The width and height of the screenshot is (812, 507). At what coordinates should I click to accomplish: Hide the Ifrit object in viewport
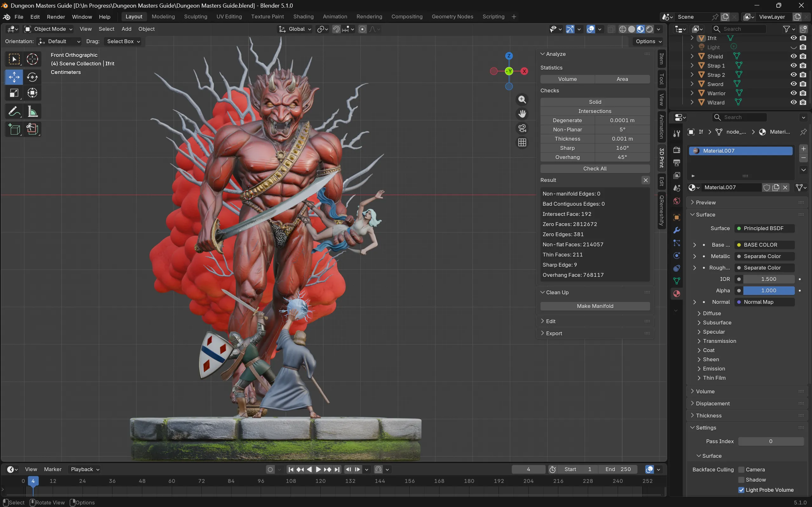click(x=793, y=38)
